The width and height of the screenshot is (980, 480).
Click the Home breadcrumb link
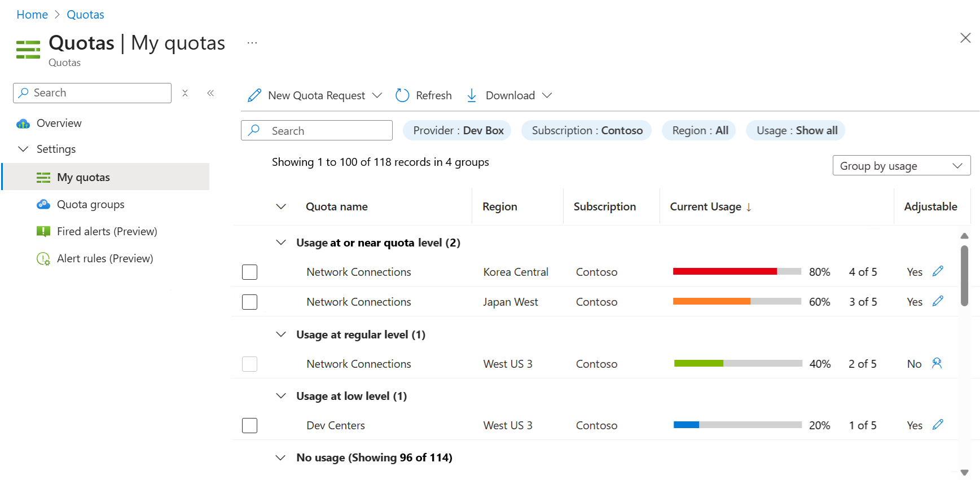[x=32, y=15]
